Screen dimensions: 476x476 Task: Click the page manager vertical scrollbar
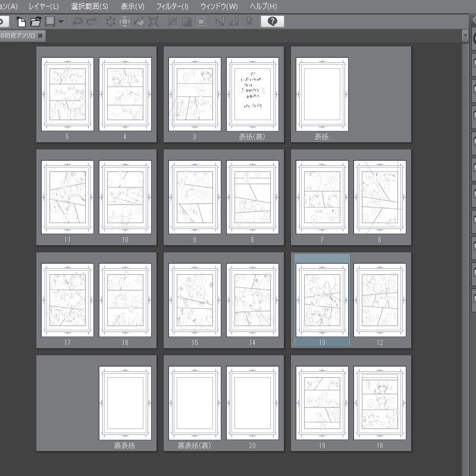pos(465,258)
